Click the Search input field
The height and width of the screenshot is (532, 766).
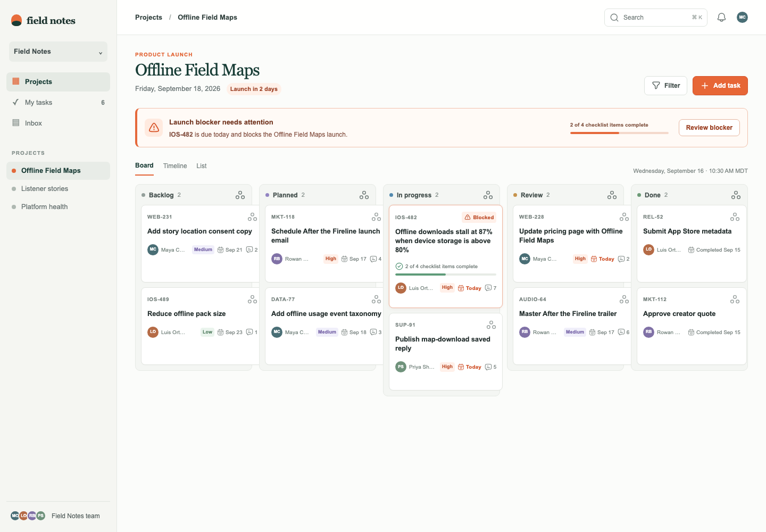655,18
